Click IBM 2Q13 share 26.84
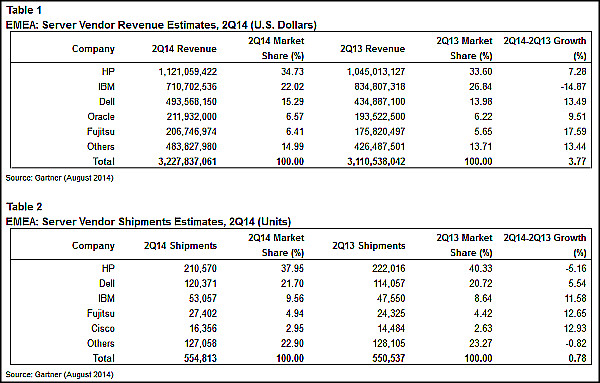This screenshot has width=600, height=383. coord(481,86)
